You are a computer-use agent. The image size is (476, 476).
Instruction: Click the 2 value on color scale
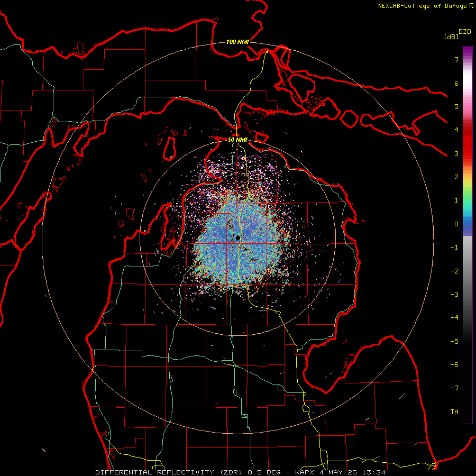coord(456,177)
